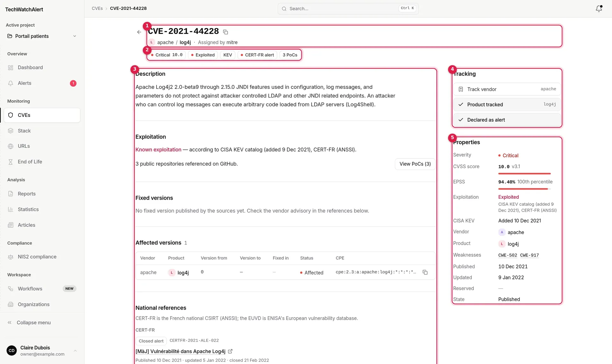The image size is (612, 364).
Task: Click the Workflows icon
Action: click(11, 289)
